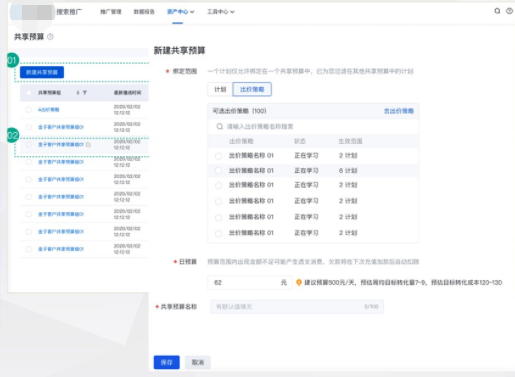The image size is (515, 377).
Task: Click the 可选出价策略 (100) heading
Action: pyautogui.click(x=239, y=111)
